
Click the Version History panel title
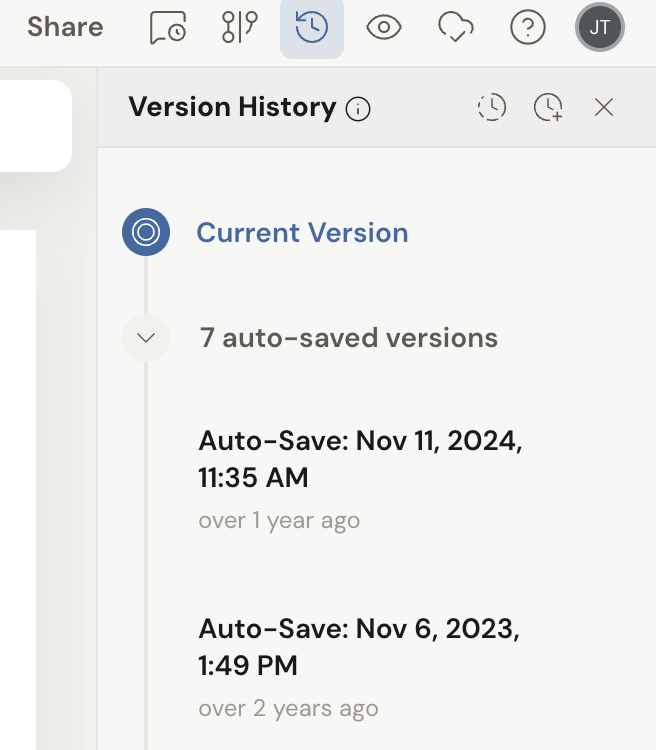coord(233,107)
